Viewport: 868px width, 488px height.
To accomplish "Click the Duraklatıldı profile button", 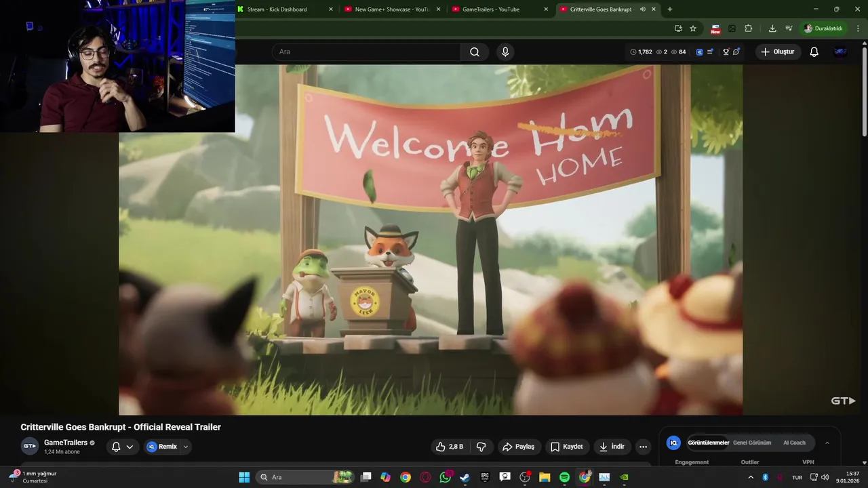I will (824, 28).
